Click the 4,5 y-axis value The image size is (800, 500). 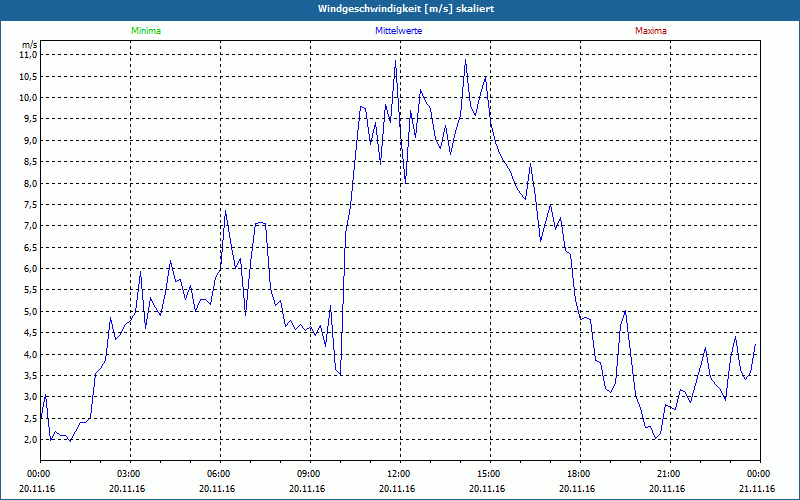point(30,333)
